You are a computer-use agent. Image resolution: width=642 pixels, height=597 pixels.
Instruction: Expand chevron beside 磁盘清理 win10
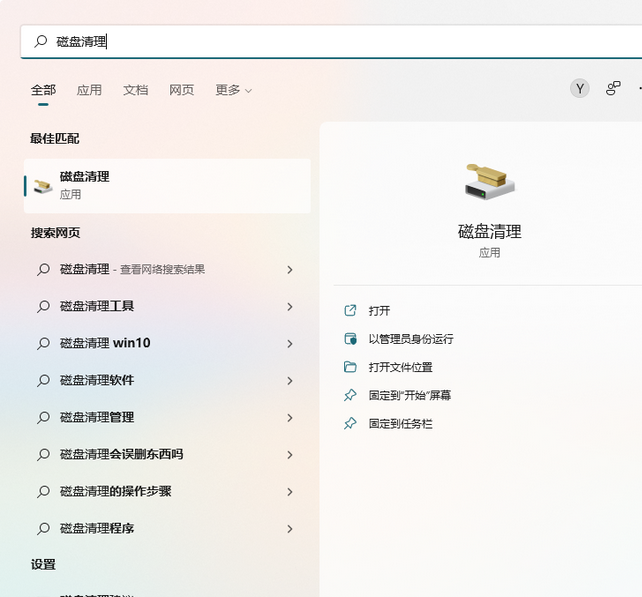pyautogui.click(x=290, y=344)
